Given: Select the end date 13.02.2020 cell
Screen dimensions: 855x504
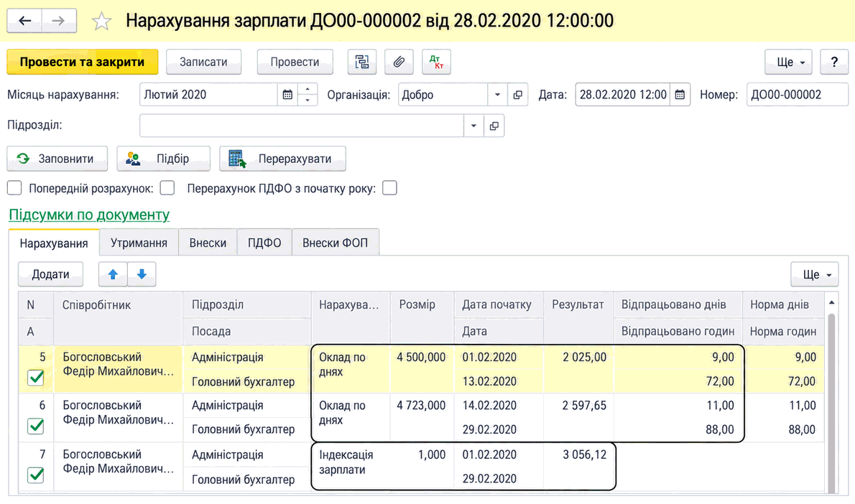Looking at the screenshot, I should click(x=499, y=381).
